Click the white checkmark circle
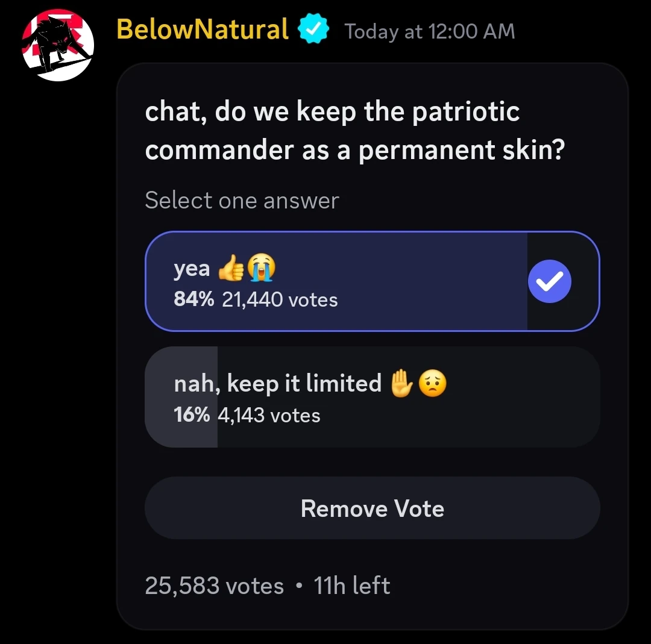Viewport: 651px width, 644px height. 549,281
